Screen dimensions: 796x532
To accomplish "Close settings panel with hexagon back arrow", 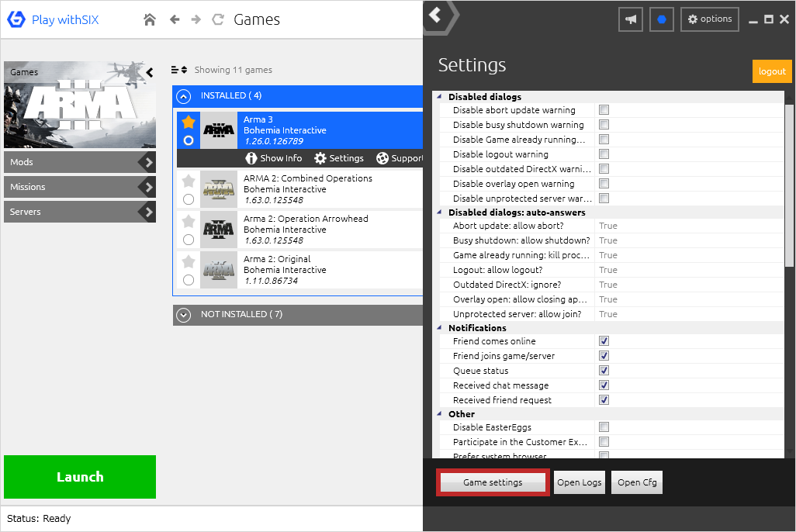I will (x=440, y=16).
